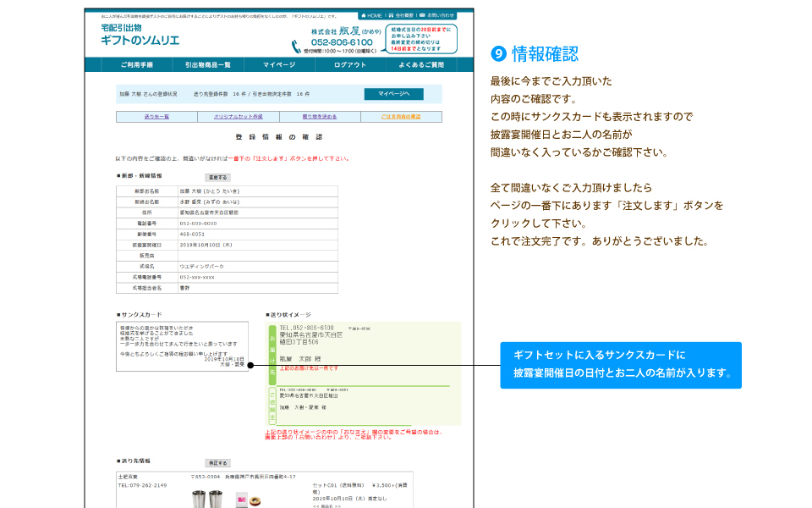Go to 送り先一覧 step tab

(156, 116)
